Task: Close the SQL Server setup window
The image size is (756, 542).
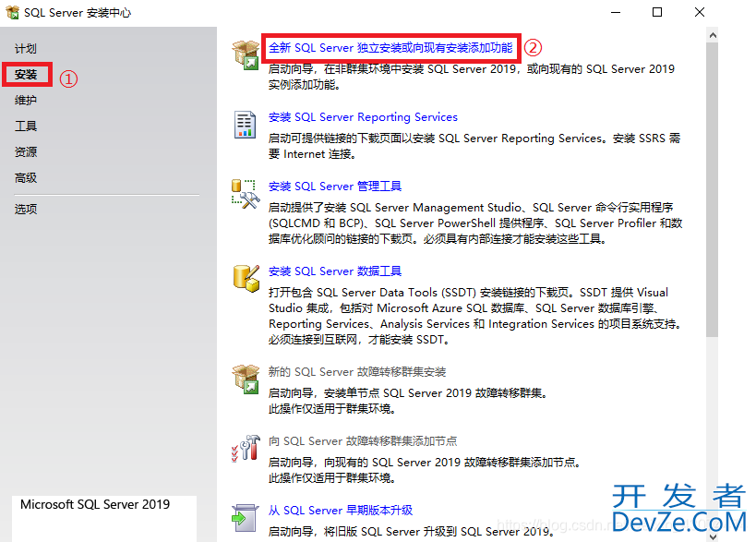Action: (700, 12)
